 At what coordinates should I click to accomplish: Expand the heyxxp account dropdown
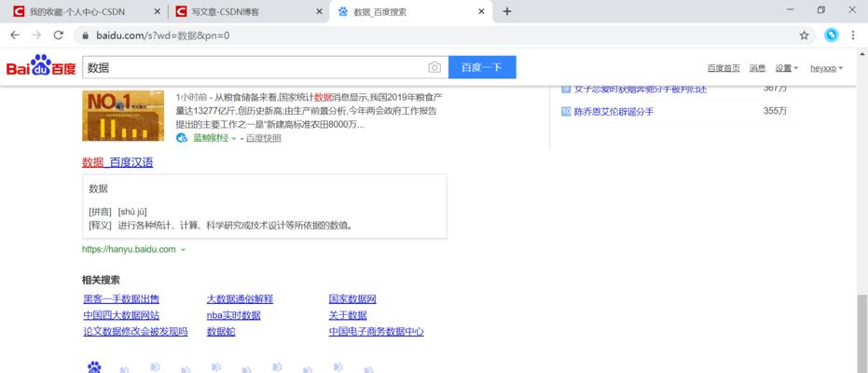(x=826, y=69)
